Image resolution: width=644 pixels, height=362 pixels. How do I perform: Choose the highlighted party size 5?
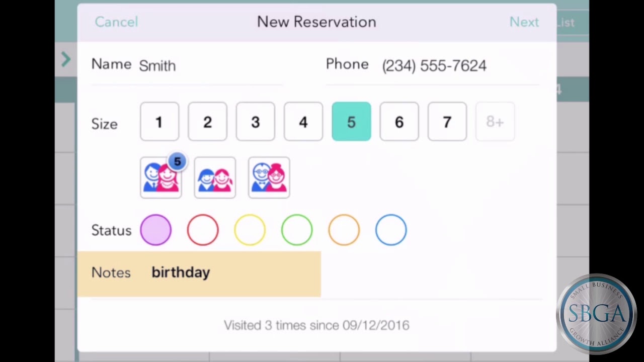coord(351,122)
